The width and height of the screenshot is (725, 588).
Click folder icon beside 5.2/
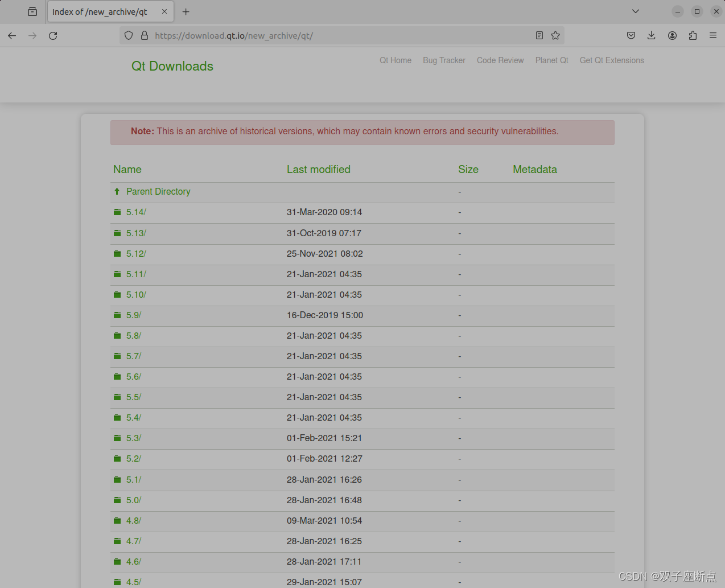pos(117,458)
